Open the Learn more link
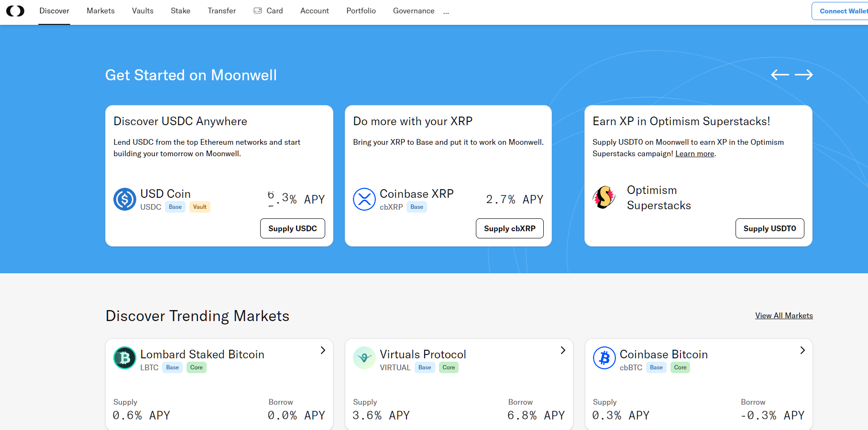The image size is (868, 430). 694,154
